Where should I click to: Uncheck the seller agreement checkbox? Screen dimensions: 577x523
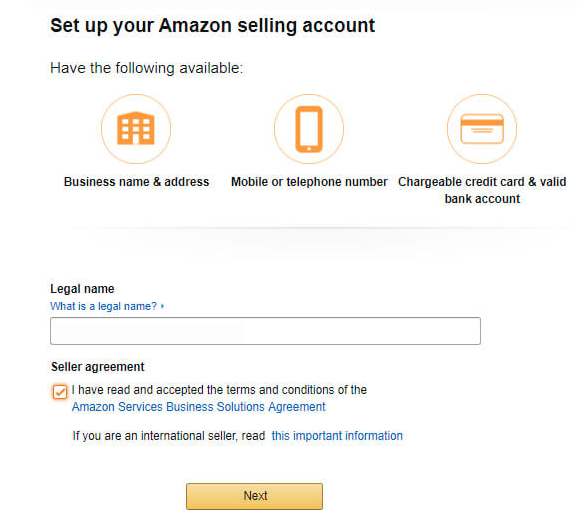tap(60, 392)
